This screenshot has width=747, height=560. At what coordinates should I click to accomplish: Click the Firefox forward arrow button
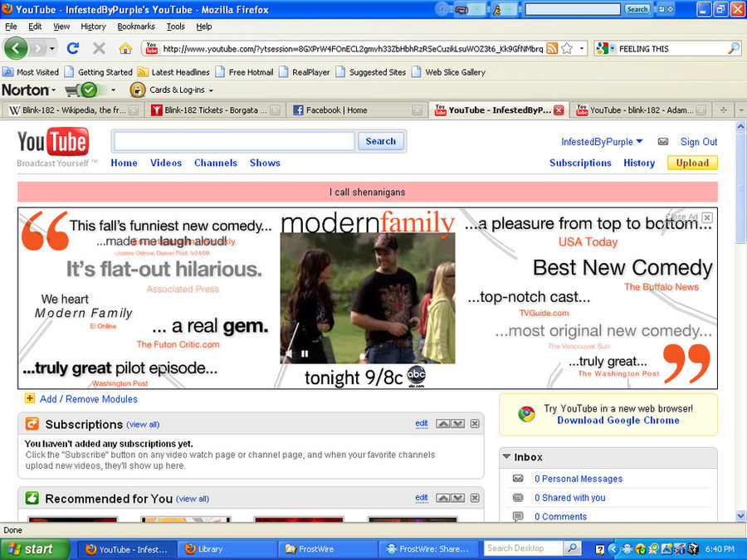pyautogui.click(x=38, y=48)
